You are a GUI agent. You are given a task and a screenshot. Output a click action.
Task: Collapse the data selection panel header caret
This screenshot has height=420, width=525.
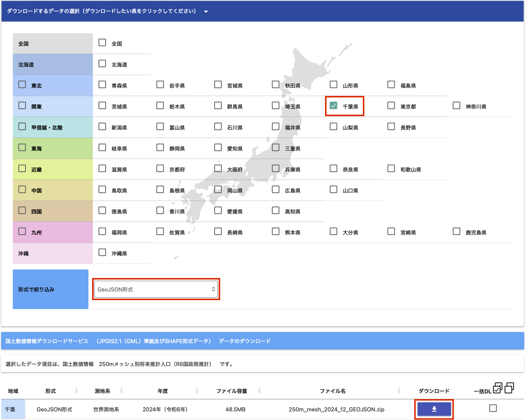pos(206,12)
